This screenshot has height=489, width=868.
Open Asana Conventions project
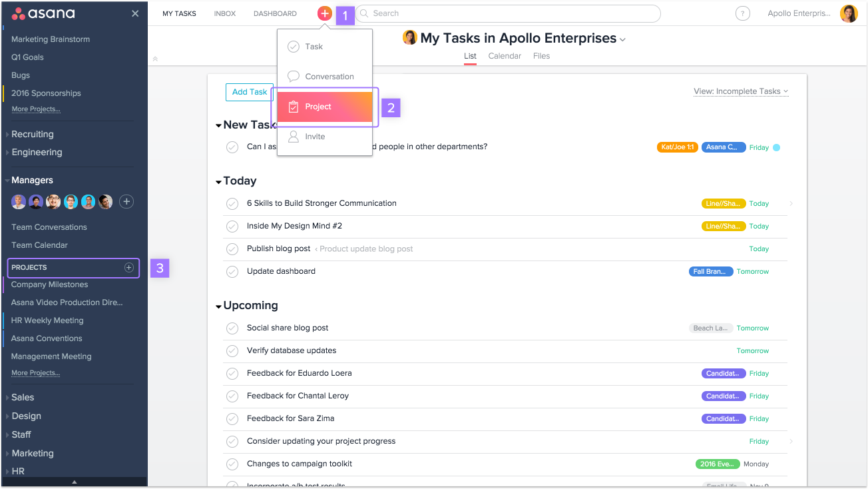click(x=47, y=338)
